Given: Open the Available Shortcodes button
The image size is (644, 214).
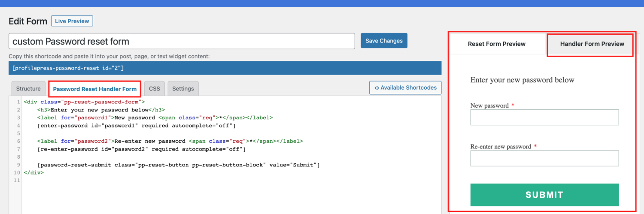Looking at the screenshot, I should coord(405,87).
